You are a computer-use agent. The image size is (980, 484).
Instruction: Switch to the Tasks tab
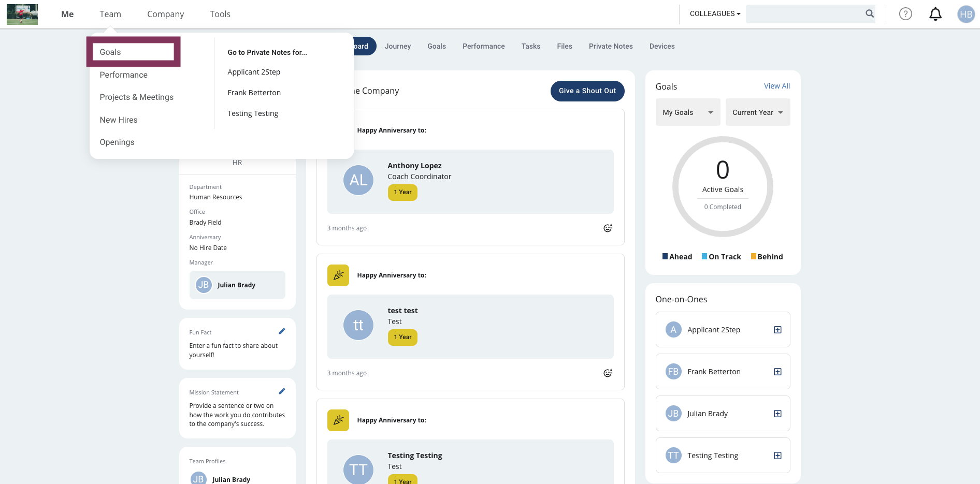[x=531, y=46]
